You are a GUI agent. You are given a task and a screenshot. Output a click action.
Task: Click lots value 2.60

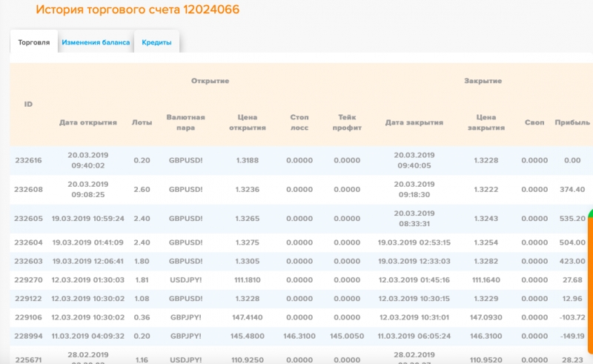pyautogui.click(x=142, y=189)
